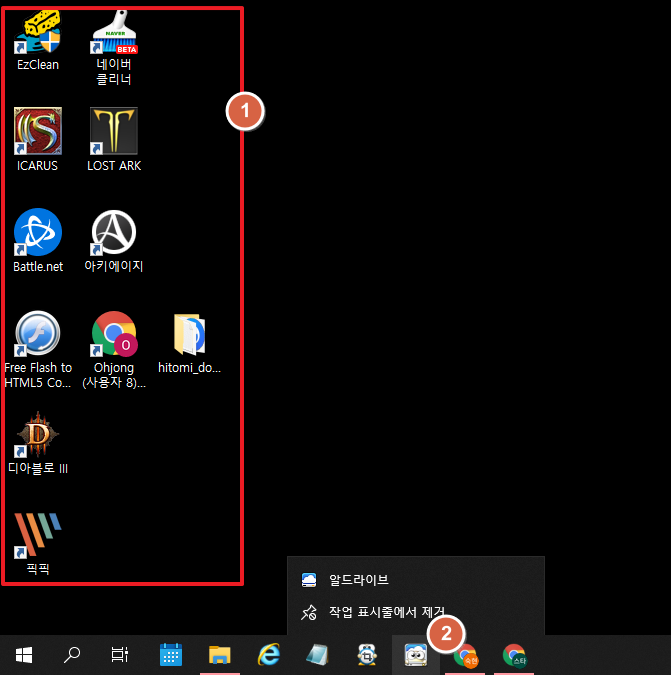The width and height of the screenshot is (671, 675).
Task: Open the penguin capture taskbar app
Action: 367,655
